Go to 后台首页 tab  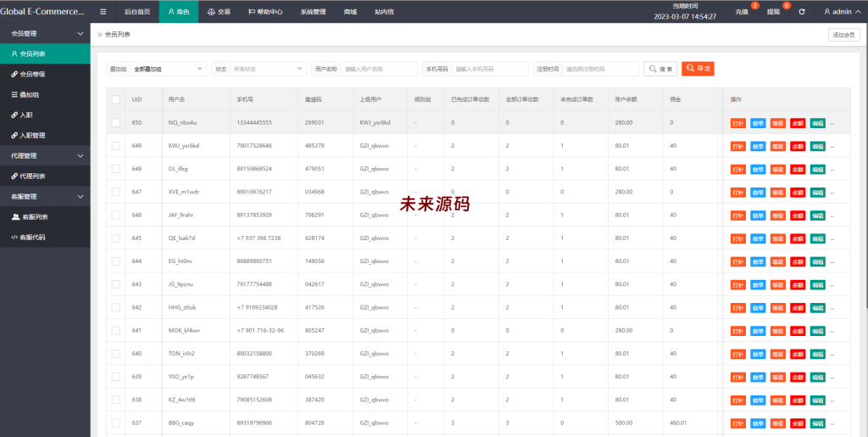click(137, 12)
